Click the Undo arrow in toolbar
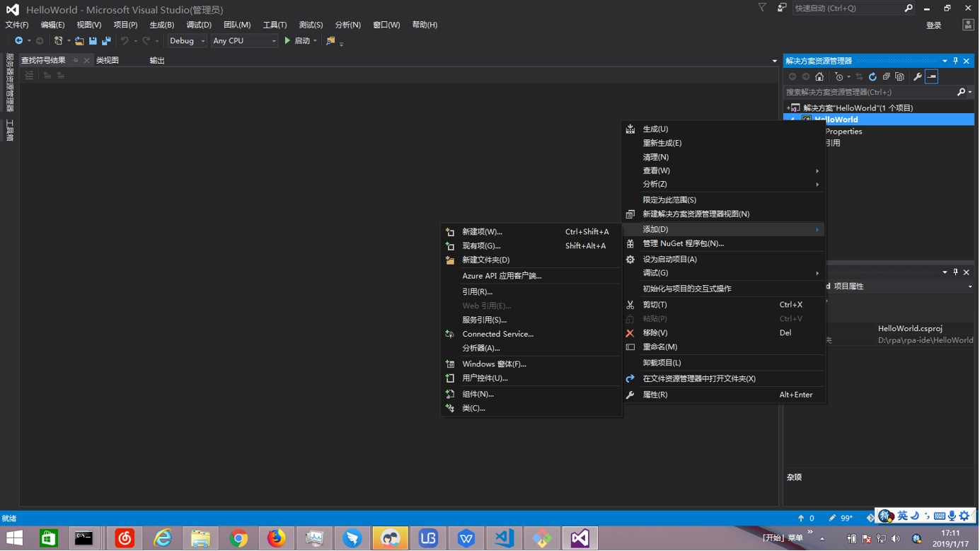This screenshot has height=551, width=980. 125,41
